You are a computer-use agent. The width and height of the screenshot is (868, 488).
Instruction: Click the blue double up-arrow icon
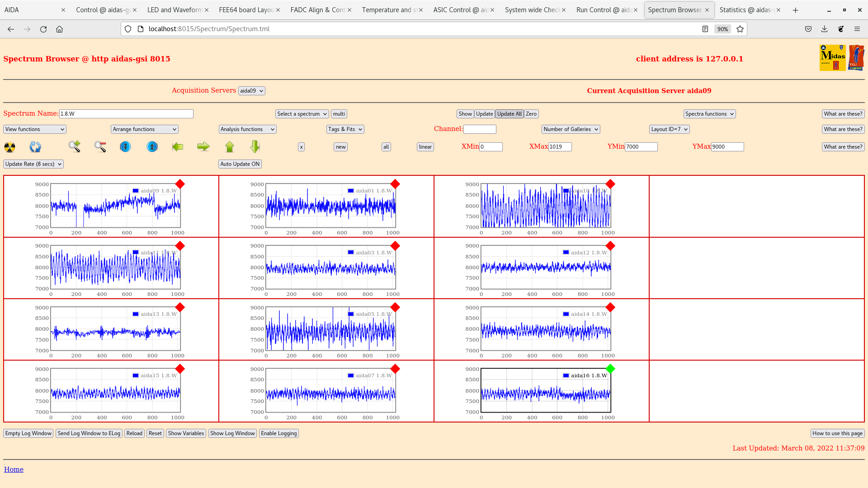152,146
